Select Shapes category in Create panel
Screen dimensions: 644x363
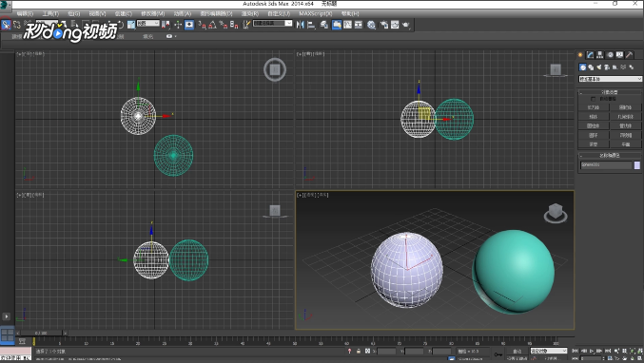point(591,67)
